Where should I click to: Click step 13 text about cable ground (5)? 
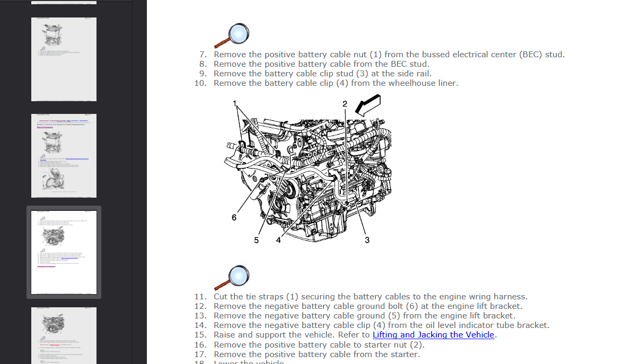pyautogui.click(x=364, y=316)
